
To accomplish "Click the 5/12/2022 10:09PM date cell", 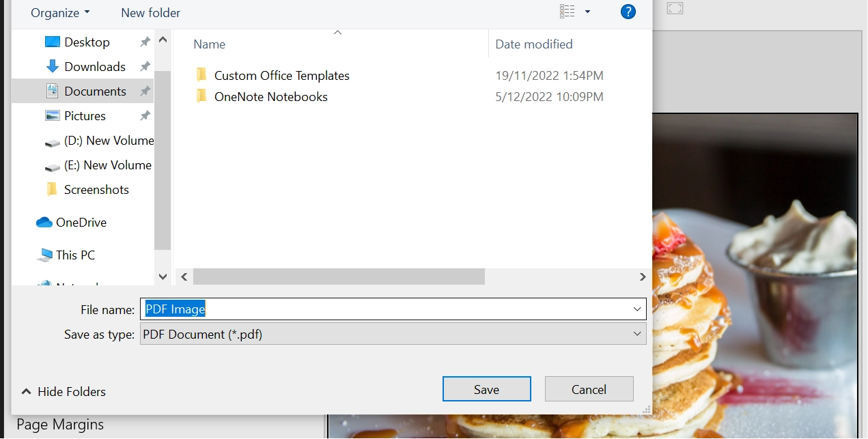I will 549,96.
